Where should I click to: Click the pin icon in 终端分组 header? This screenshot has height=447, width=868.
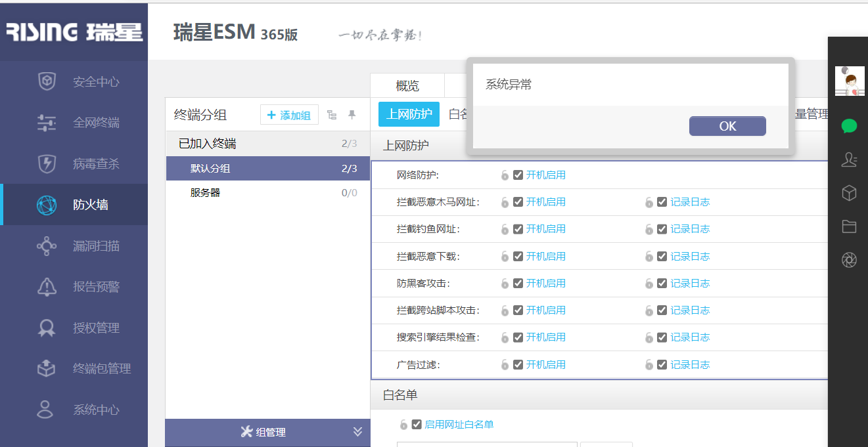[x=352, y=115]
